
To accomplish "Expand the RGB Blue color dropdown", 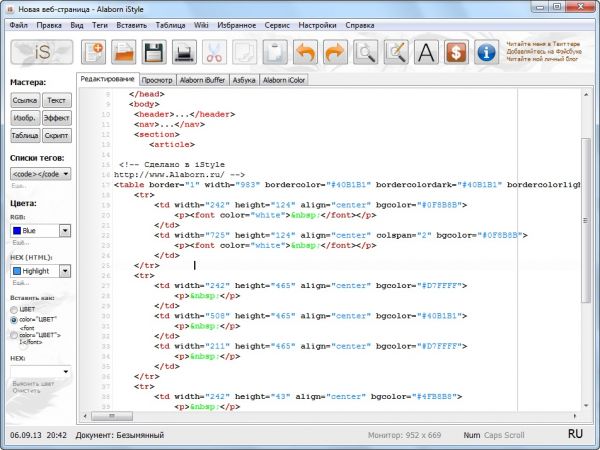I will [x=64, y=231].
